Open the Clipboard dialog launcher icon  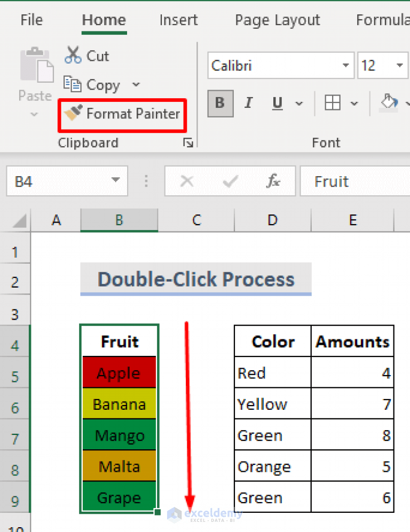[188, 142]
